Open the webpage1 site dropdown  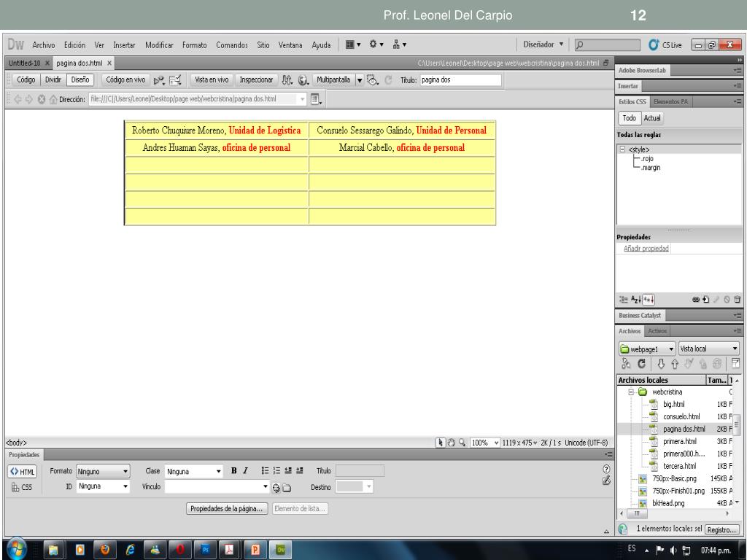(647, 349)
